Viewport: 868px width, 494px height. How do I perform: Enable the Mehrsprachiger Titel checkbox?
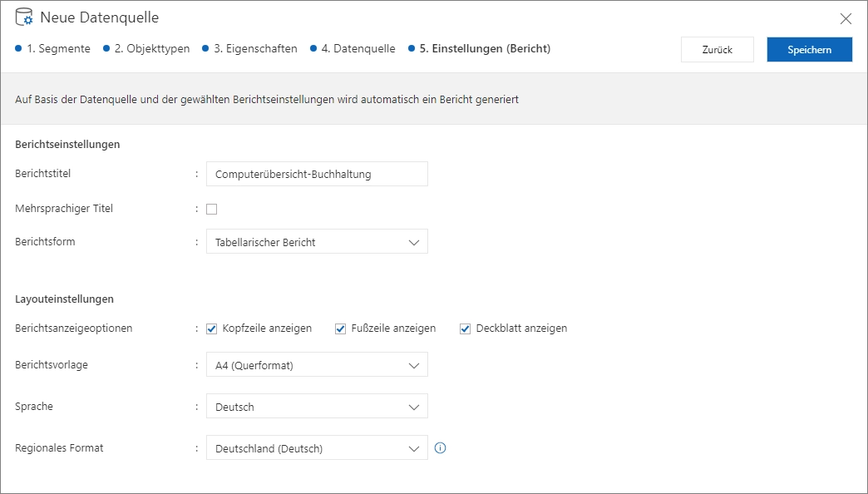[x=211, y=208]
